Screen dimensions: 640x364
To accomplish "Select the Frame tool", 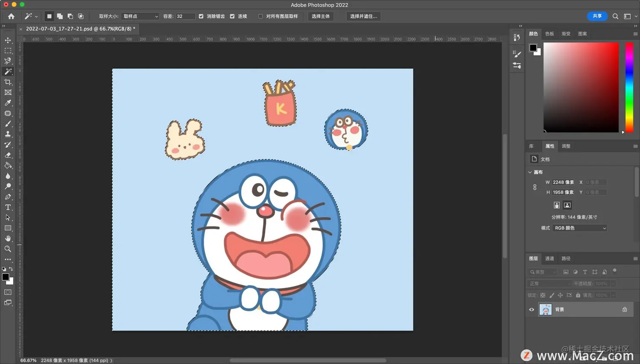I will click(x=8, y=92).
